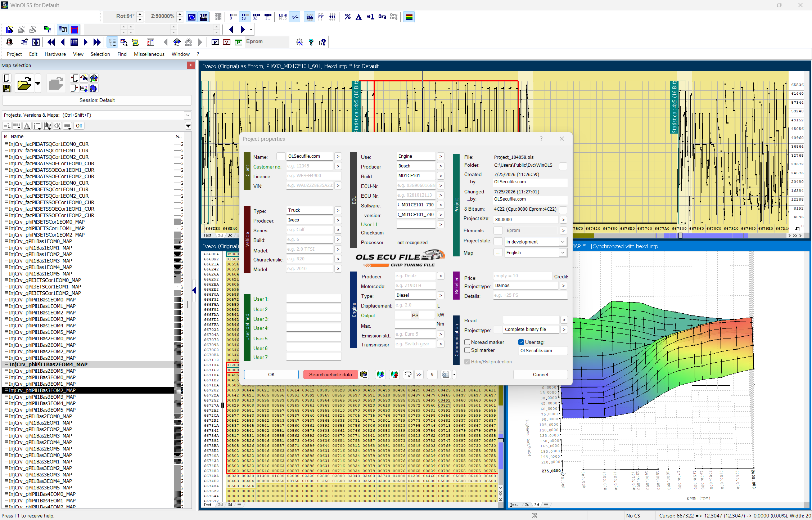Open the Project state dropdown

click(536, 242)
